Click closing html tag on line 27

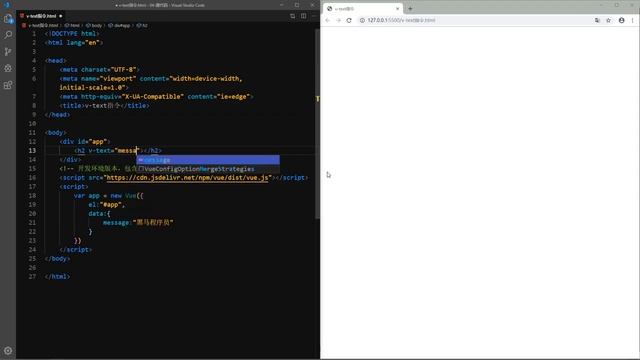click(x=58, y=276)
